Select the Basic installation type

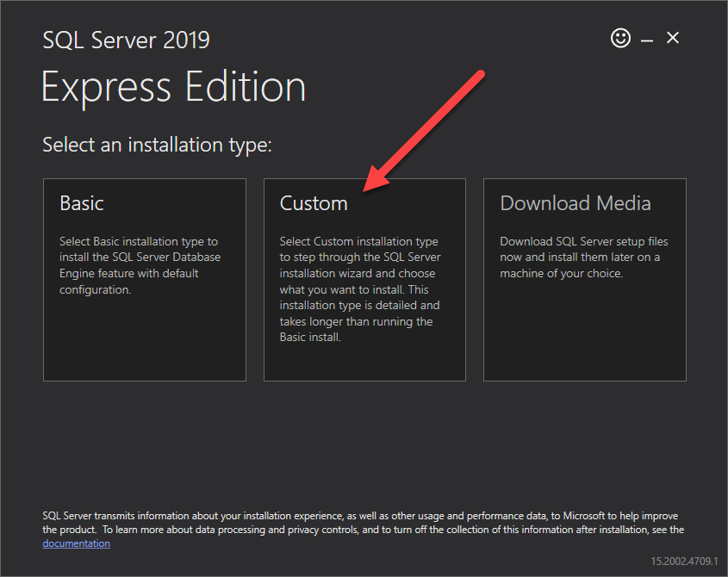[x=145, y=280]
